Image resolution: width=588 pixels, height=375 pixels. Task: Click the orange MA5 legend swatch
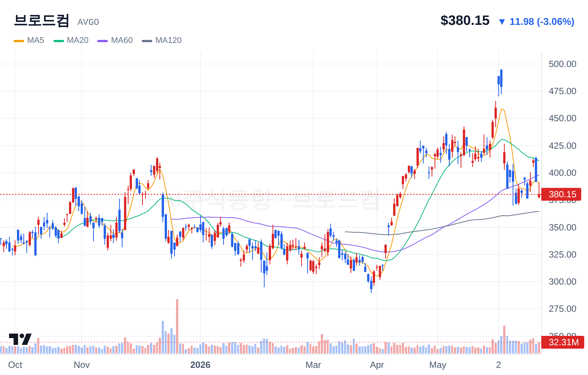19,41
